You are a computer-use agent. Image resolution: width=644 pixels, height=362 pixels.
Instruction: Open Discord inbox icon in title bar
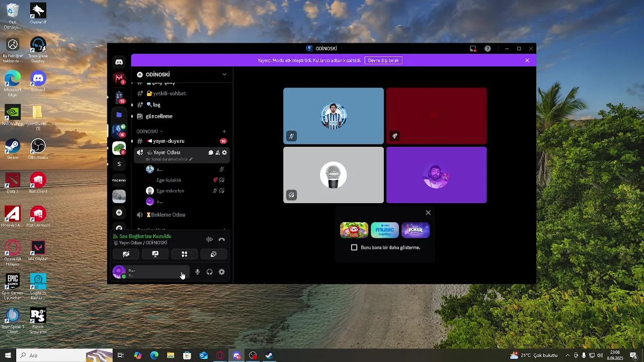click(x=473, y=49)
